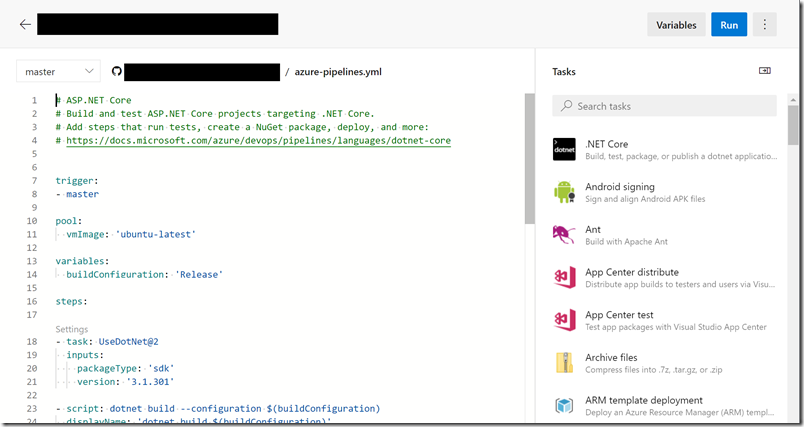Select the Archive files zip icon
The width and height of the screenshot is (804, 427).
click(x=564, y=362)
